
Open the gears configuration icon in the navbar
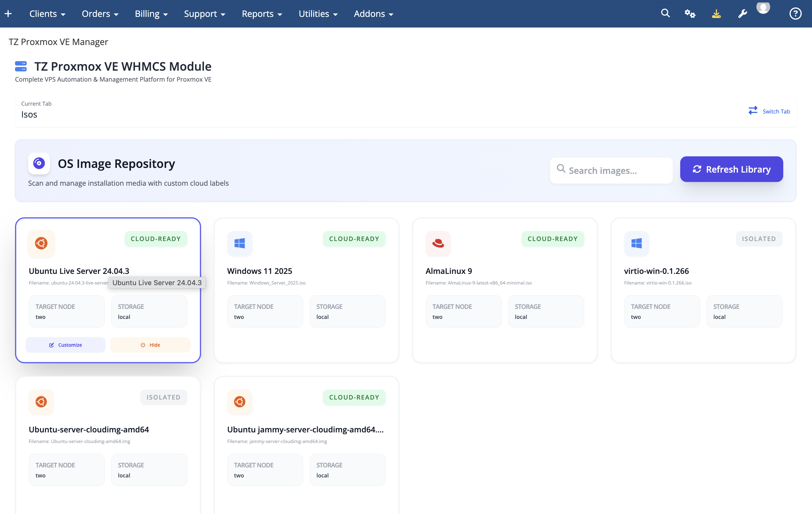pos(690,13)
